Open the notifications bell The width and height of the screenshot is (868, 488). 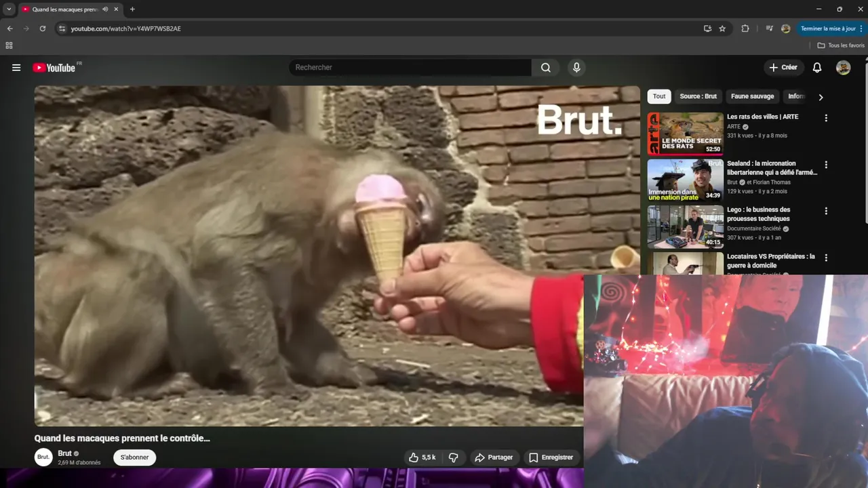[817, 68]
